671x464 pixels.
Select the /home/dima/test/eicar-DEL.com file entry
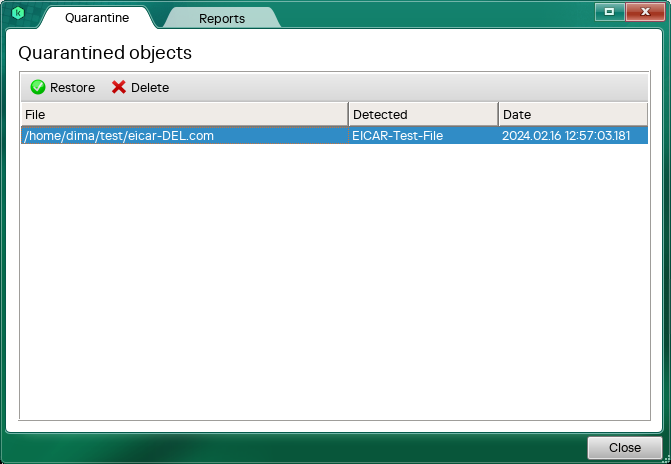pyautogui.click(x=185, y=136)
